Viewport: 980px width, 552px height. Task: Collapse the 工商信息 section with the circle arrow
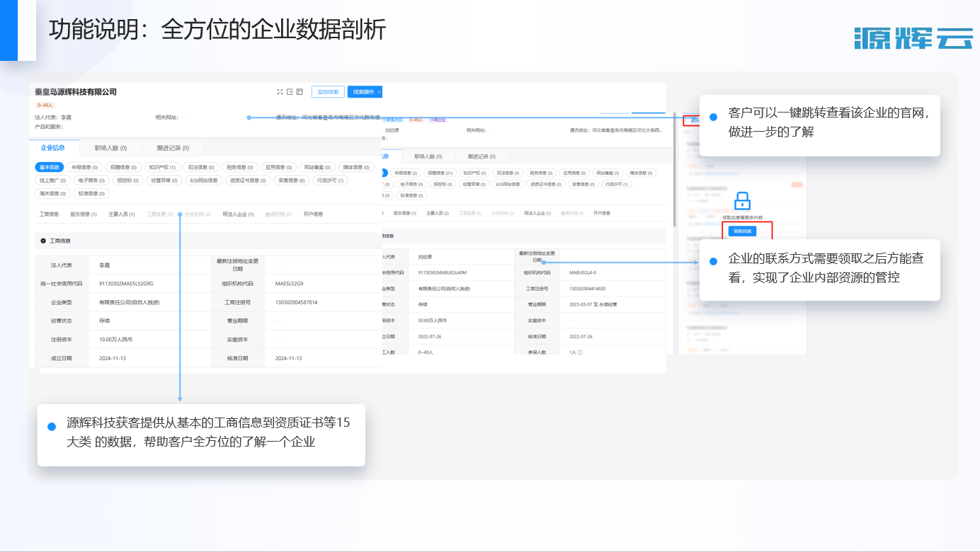[x=43, y=241]
